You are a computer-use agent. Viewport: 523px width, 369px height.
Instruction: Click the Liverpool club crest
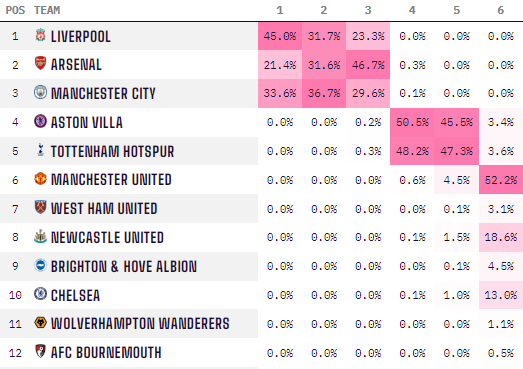point(40,35)
